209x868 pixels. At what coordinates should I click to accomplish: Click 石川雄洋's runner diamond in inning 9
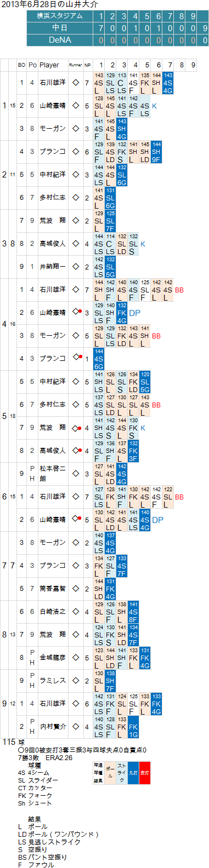pos(76,704)
